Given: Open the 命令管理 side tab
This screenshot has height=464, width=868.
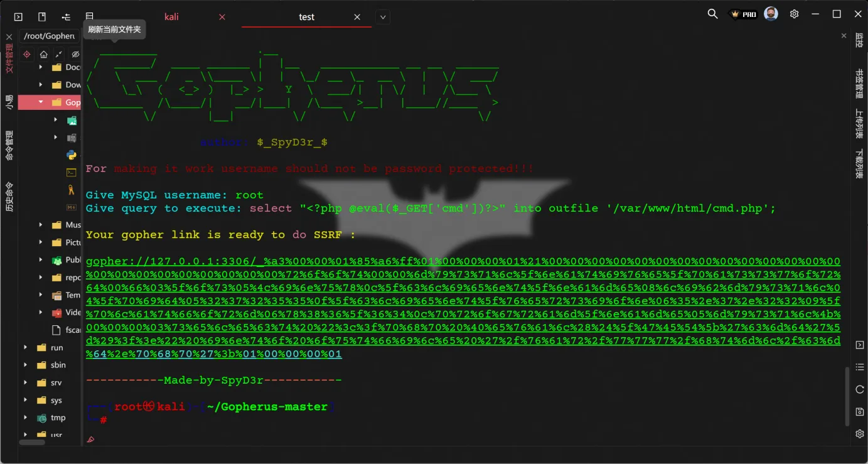Looking at the screenshot, I should 9,146.
